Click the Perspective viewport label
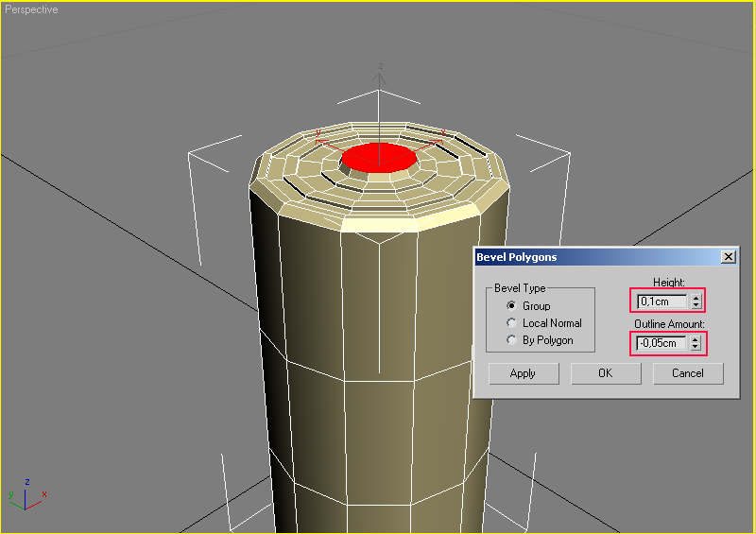 pyautogui.click(x=31, y=9)
